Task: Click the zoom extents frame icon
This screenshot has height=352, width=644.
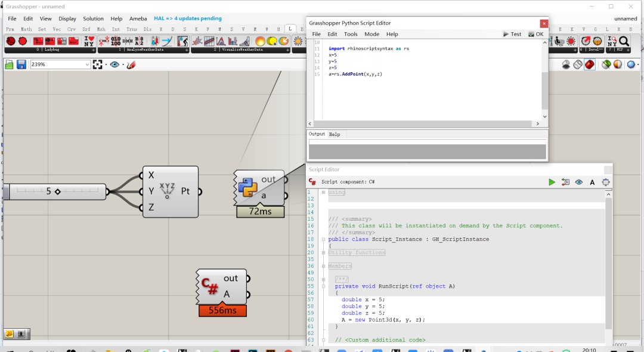Action: tap(97, 64)
